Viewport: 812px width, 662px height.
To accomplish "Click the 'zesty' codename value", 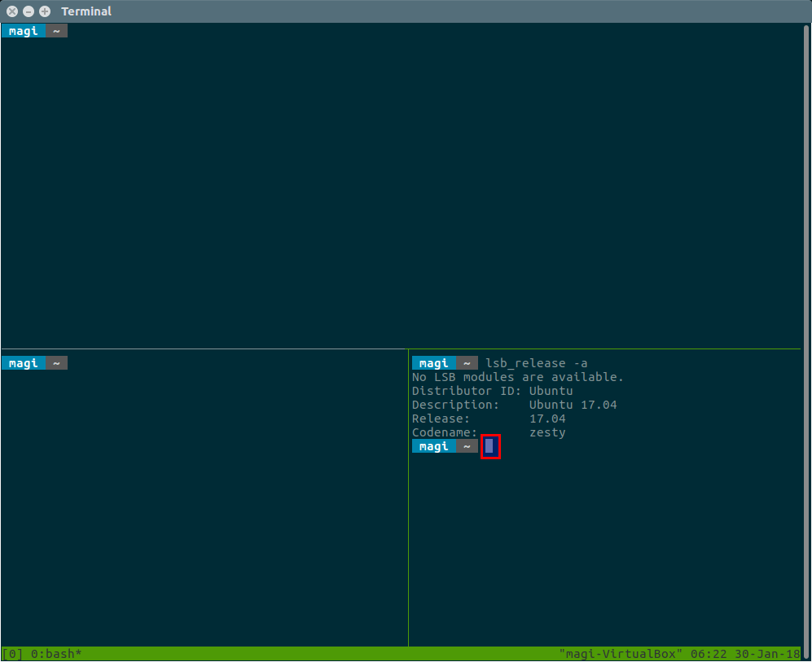I will point(547,432).
